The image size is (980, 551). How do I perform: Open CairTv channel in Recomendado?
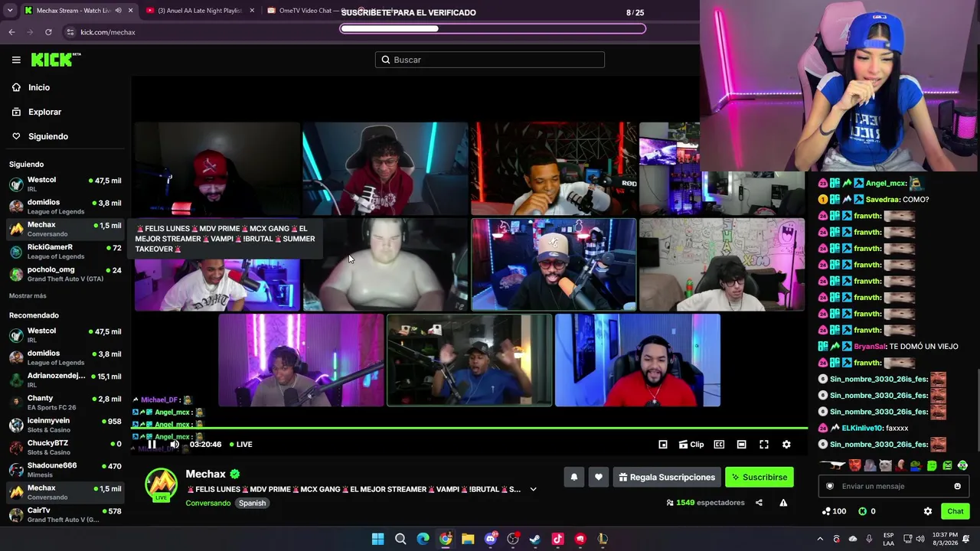pyautogui.click(x=65, y=514)
